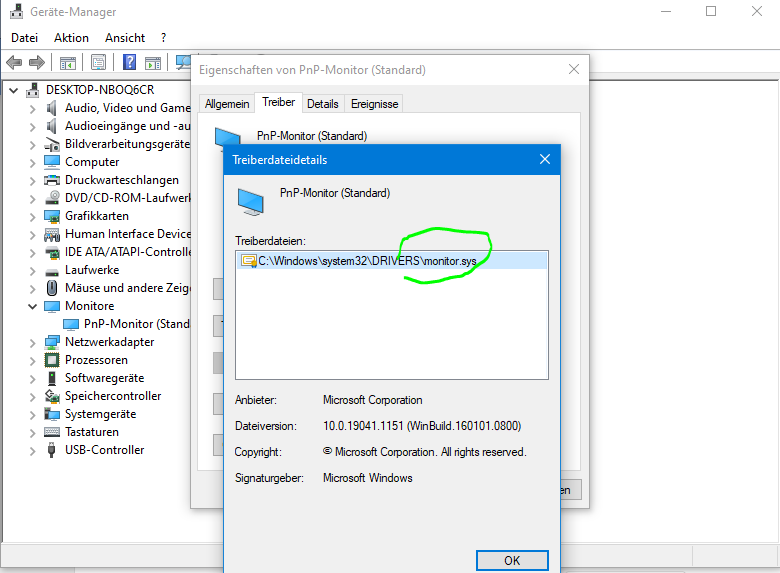Click the Mäuse und andere Zeigegeräte mouse icon
780x573 pixels.
click(52, 288)
